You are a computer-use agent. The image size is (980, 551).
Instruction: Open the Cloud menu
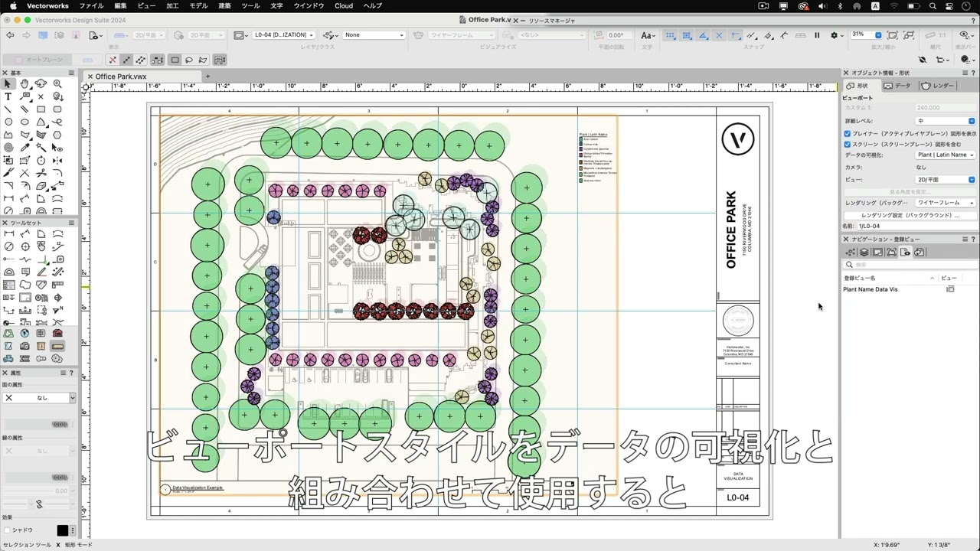344,5
